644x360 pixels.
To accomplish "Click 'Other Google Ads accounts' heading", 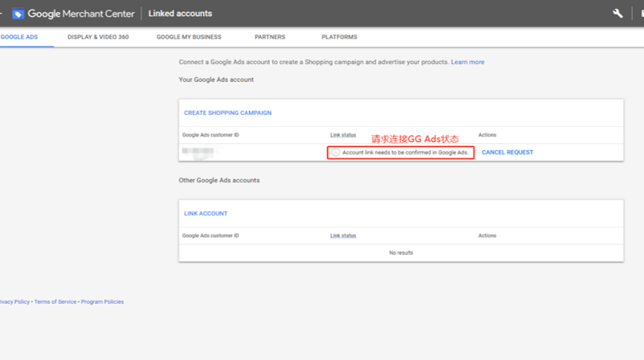I will (x=219, y=180).
